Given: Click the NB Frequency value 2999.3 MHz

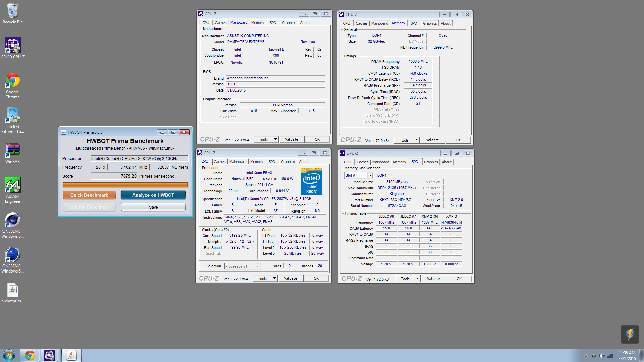Looking at the screenshot, I should tap(443, 47).
